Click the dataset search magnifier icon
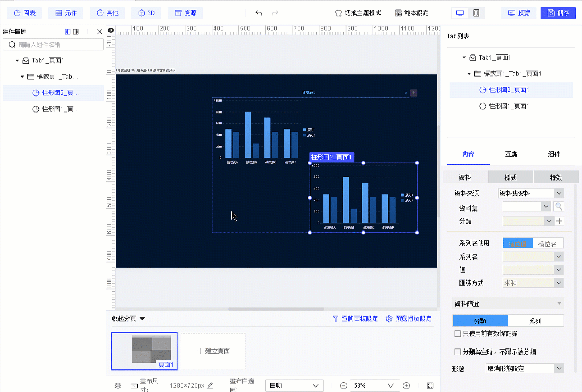 (559, 207)
